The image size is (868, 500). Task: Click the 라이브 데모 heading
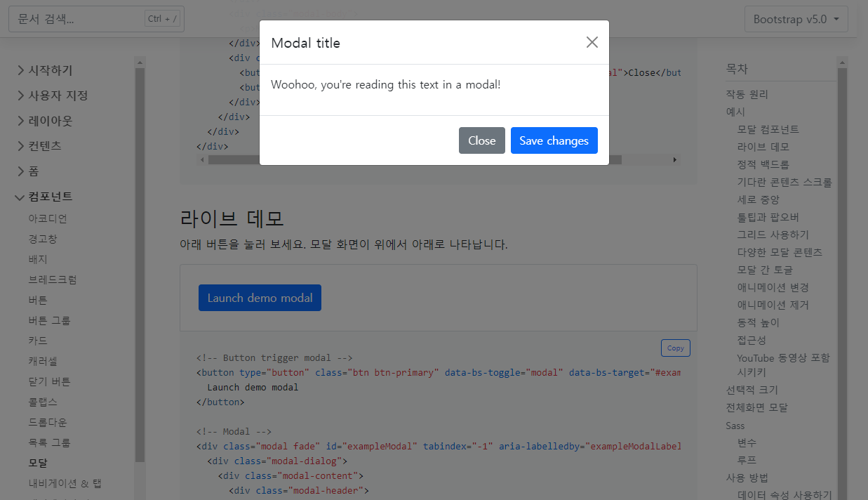pyautogui.click(x=232, y=218)
